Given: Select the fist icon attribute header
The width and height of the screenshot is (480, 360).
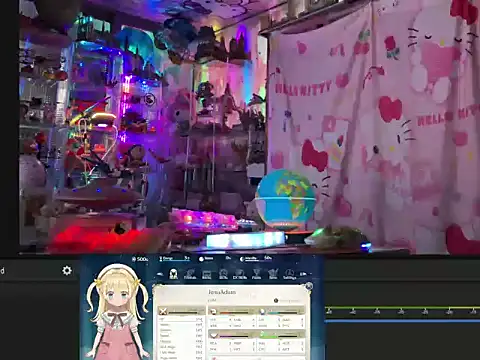Looking at the screenshot, I should 232,312.
